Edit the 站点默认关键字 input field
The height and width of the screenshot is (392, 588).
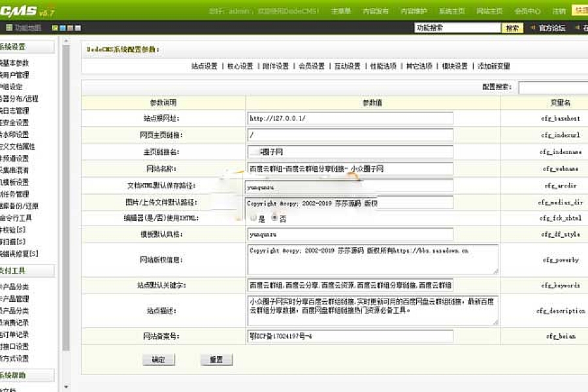pos(350,285)
